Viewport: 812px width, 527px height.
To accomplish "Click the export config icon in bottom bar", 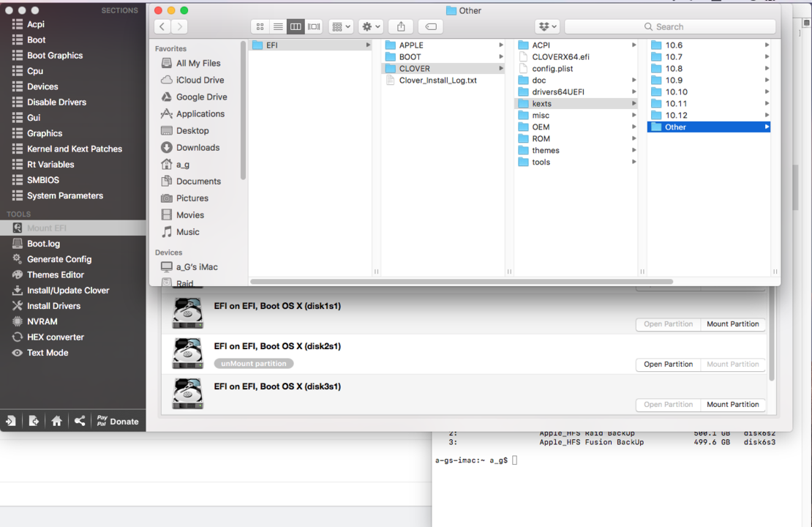I will 34,422.
